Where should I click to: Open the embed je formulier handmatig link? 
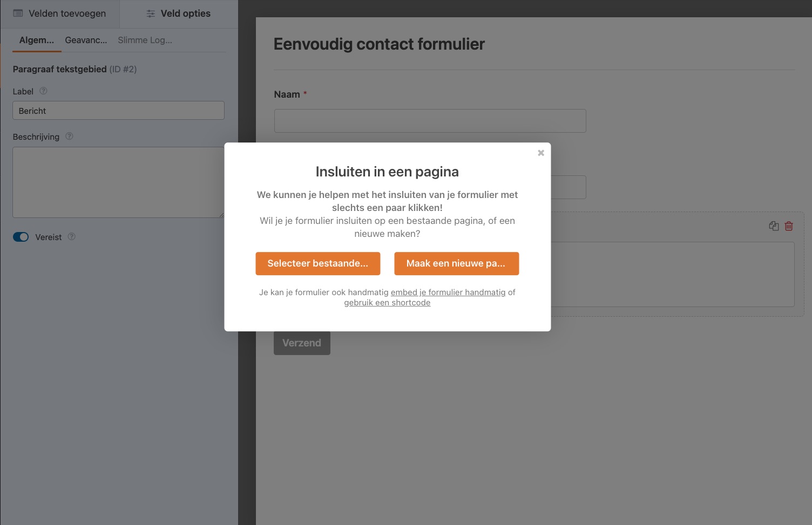448,292
